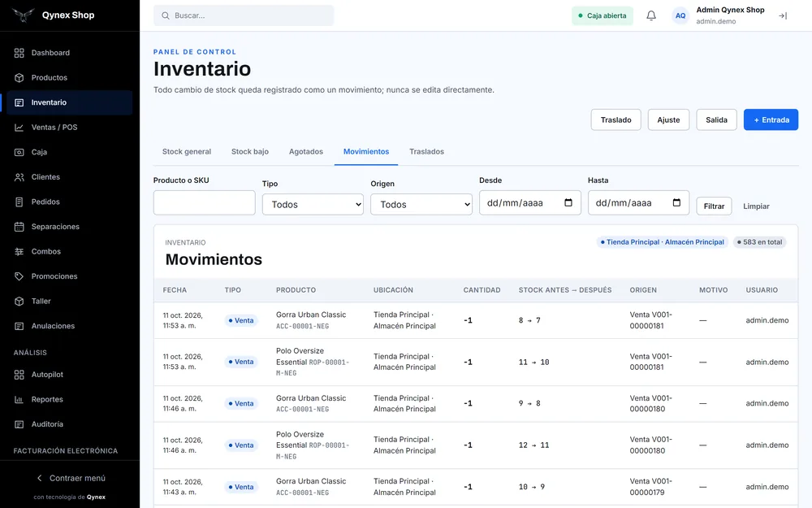Click the Caja abierta status badge
Image resolution: width=812 pixels, height=508 pixels.
coord(603,15)
